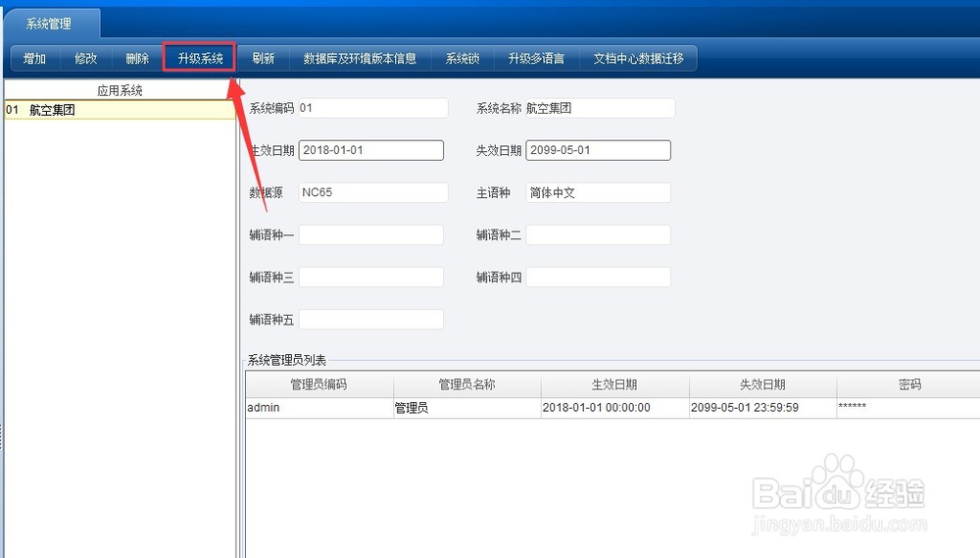Select the admin cell in the table

point(318,408)
